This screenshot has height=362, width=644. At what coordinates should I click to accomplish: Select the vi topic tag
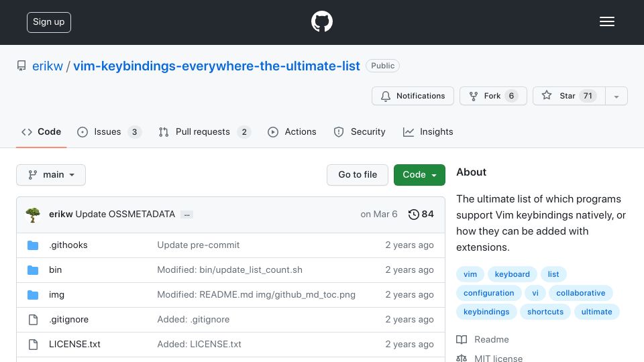tap(535, 293)
